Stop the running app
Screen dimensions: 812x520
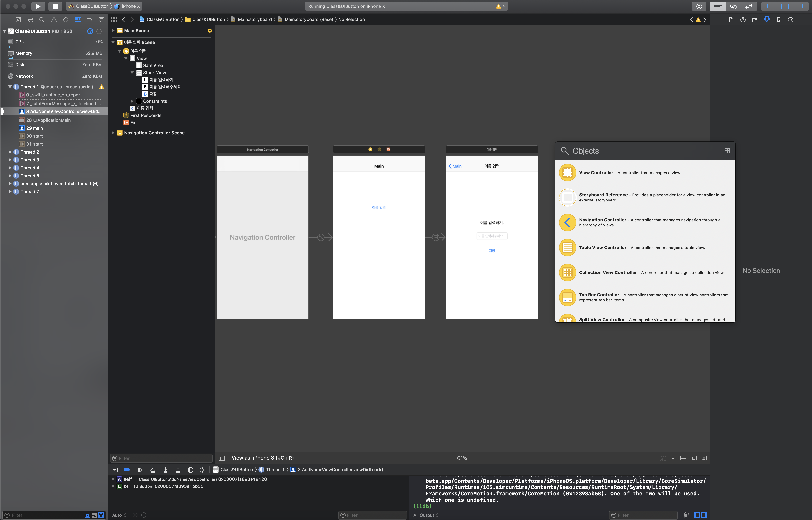point(55,6)
